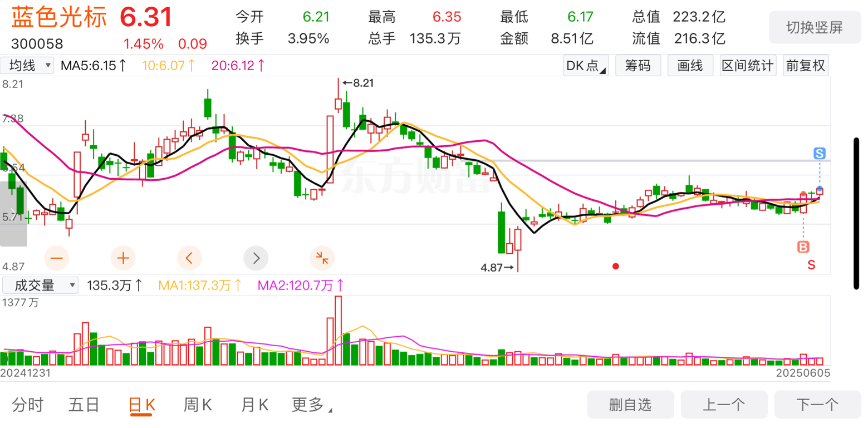
Task: Click the 总值 223.2亿 value
Action: click(x=699, y=17)
